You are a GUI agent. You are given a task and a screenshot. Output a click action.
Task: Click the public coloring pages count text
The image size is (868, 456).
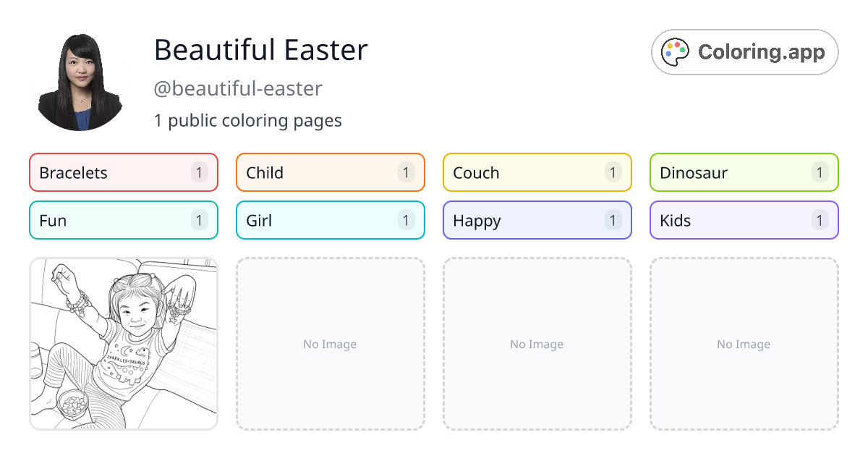point(248,120)
